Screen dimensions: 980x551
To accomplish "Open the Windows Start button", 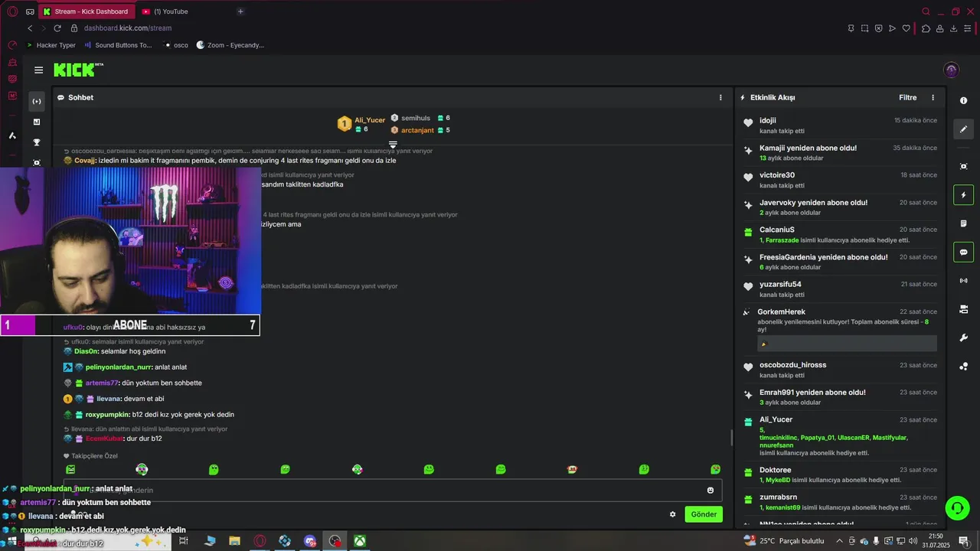I will click(x=11, y=541).
